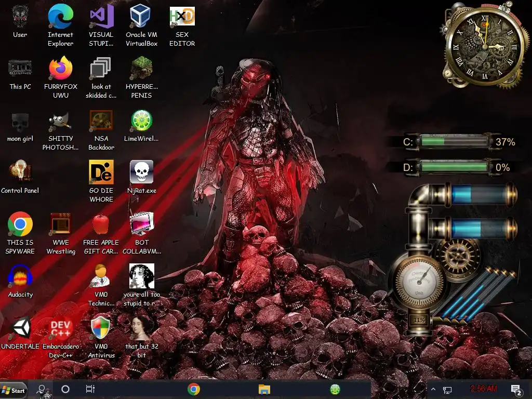Open the 'look at skidded c...' shortcut
The height and width of the screenshot is (399, 532).
pyautogui.click(x=101, y=69)
